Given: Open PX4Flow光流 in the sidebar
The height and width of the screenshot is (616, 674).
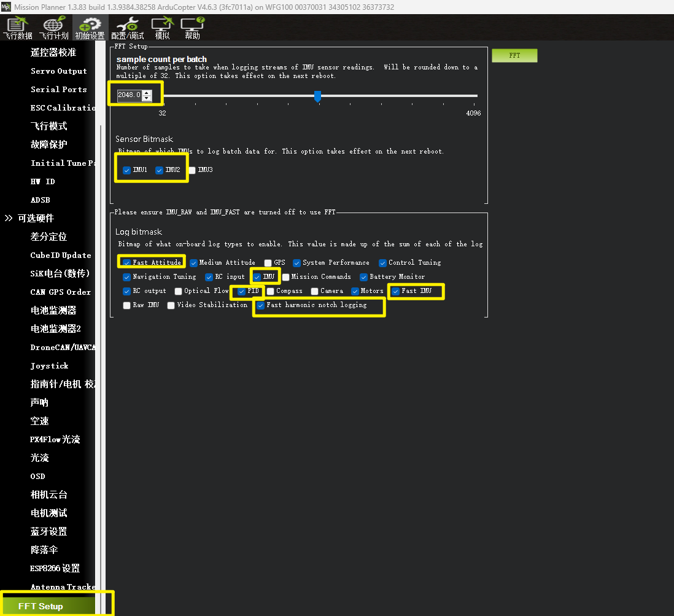Looking at the screenshot, I should pyautogui.click(x=55, y=439).
